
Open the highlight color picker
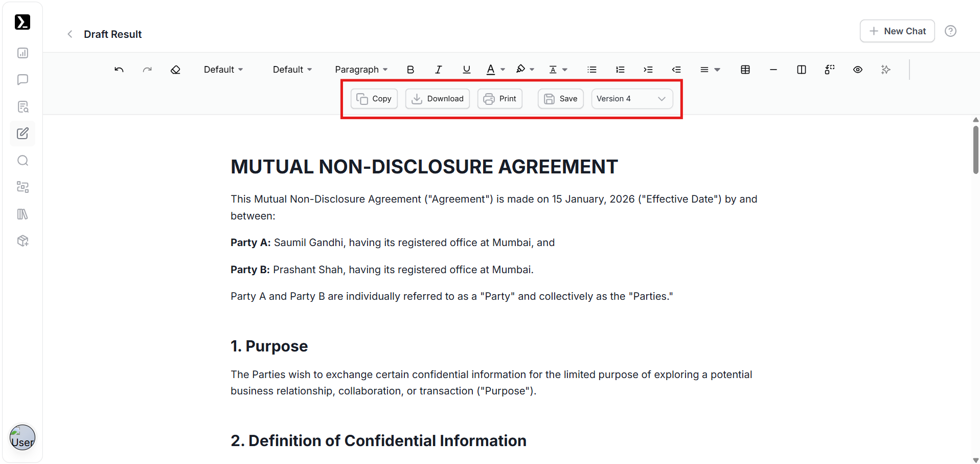point(525,70)
